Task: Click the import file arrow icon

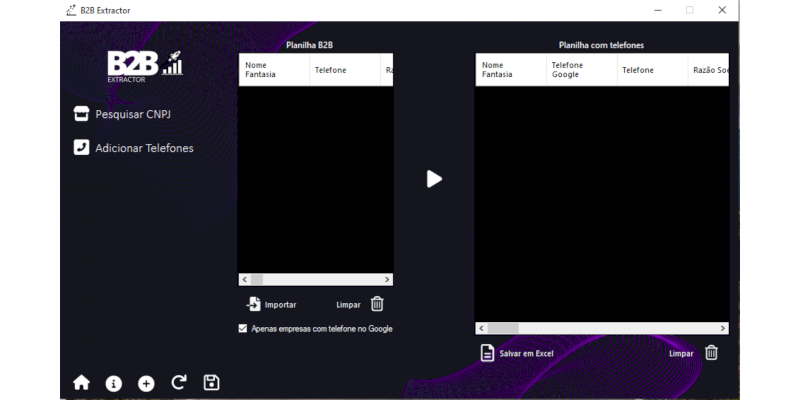Action: coord(254,304)
